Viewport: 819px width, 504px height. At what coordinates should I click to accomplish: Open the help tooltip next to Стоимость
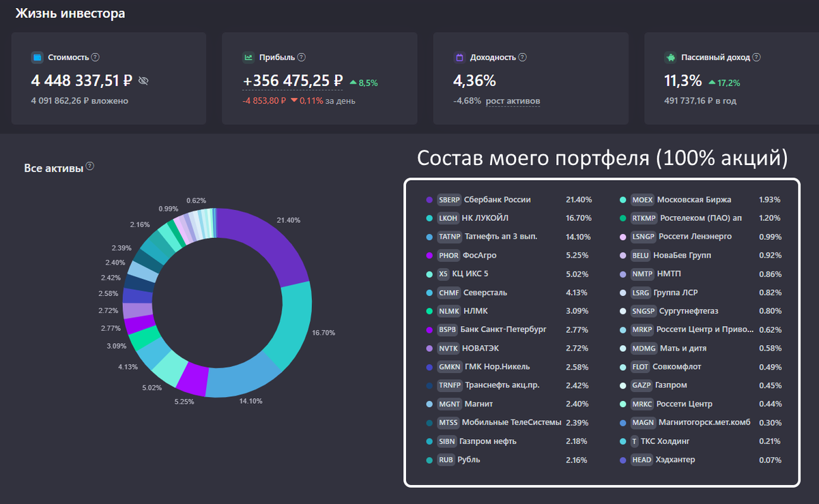click(x=96, y=58)
